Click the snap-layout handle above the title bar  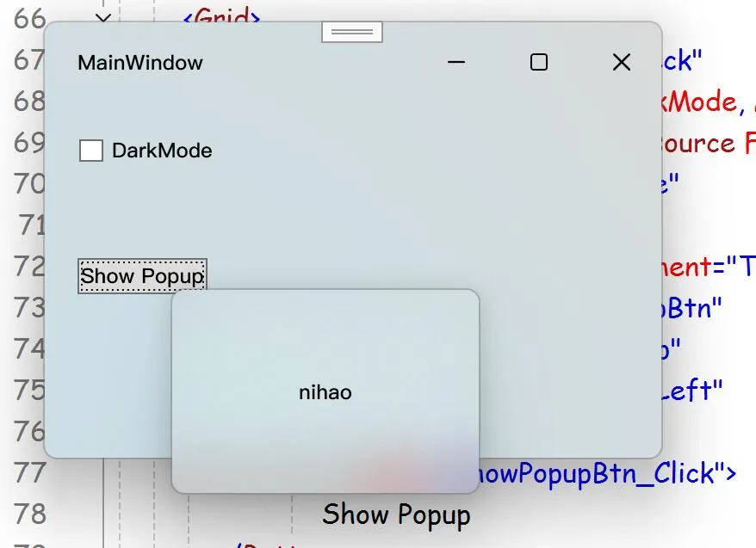click(351, 31)
